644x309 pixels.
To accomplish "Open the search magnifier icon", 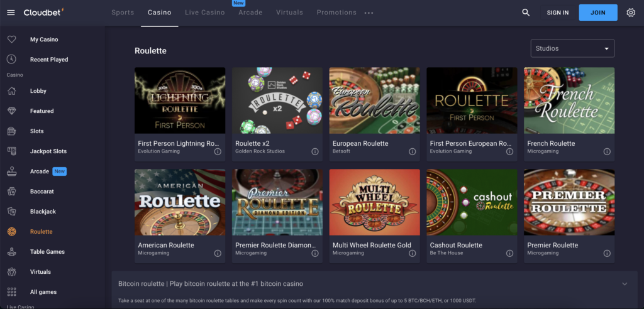I will tap(526, 13).
